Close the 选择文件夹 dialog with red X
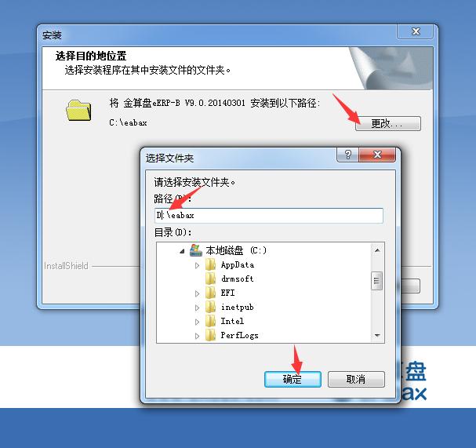Screen dimensions: 476x448 tap(377, 155)
